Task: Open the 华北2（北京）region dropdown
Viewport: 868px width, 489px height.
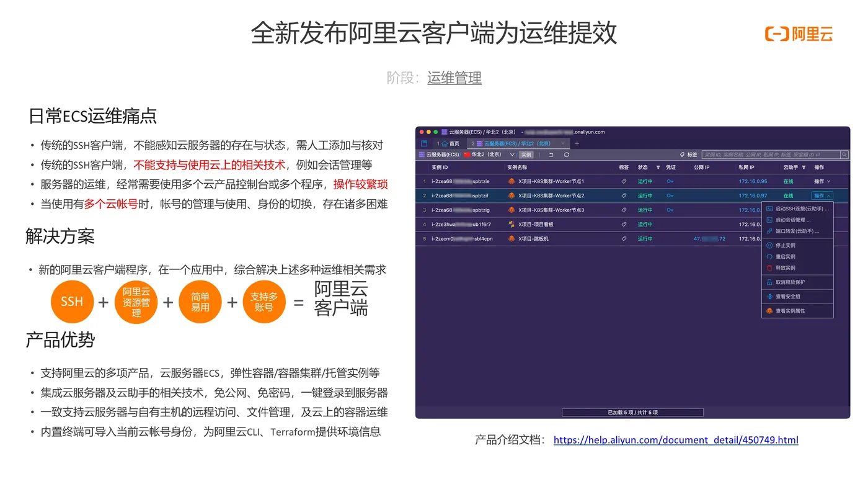Action: tap(489, 155)
